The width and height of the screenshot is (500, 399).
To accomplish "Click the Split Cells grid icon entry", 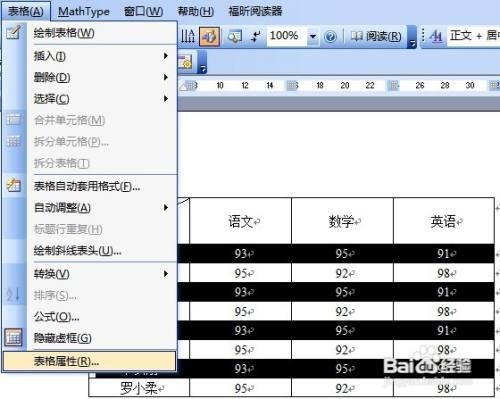I will [x=14, y=141].
